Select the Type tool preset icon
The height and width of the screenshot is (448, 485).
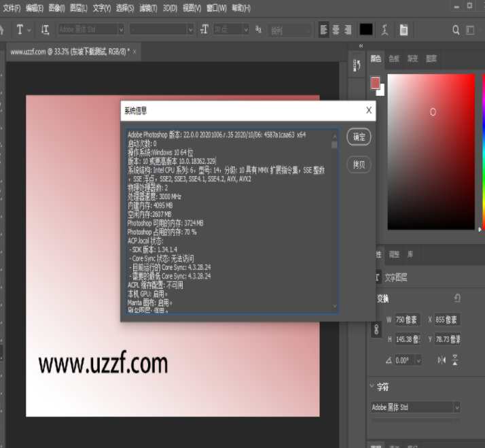[x=20, y=30]
